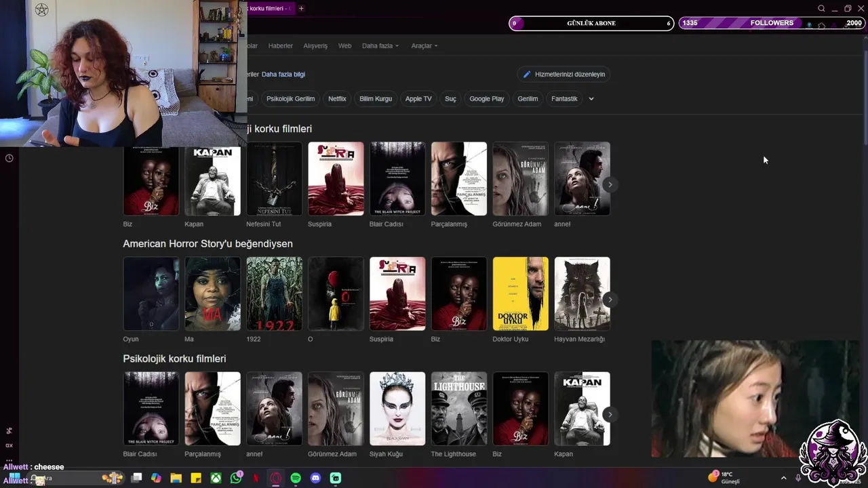868x488 pixels.
Task: Expand more filter chips chevron
Action: click(x=591, y=99)
